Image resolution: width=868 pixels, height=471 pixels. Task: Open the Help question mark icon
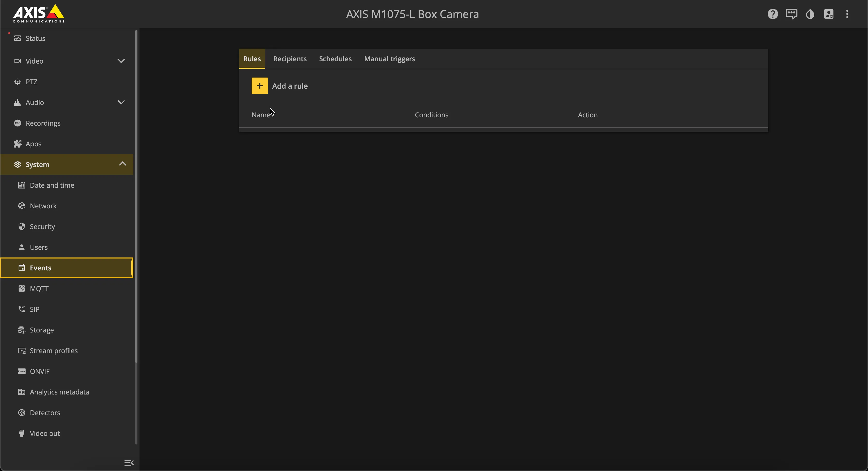point(773,14)
